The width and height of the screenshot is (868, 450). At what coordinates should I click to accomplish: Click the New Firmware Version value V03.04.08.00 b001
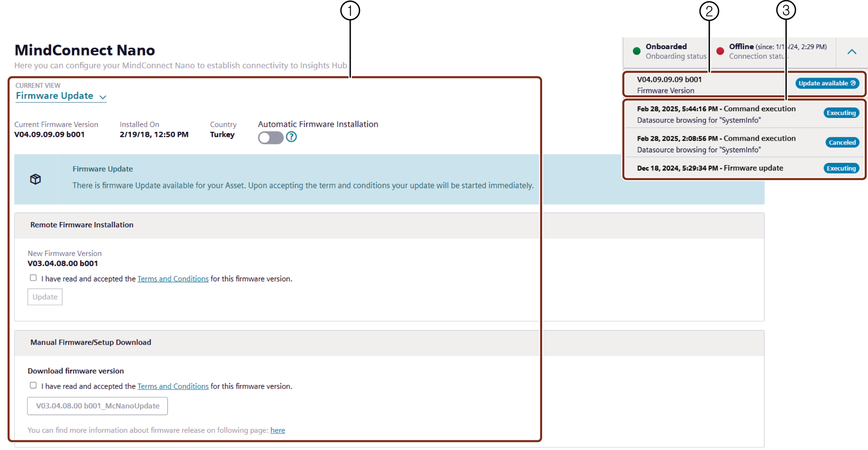pyautogui.click(x=63, y=264)
